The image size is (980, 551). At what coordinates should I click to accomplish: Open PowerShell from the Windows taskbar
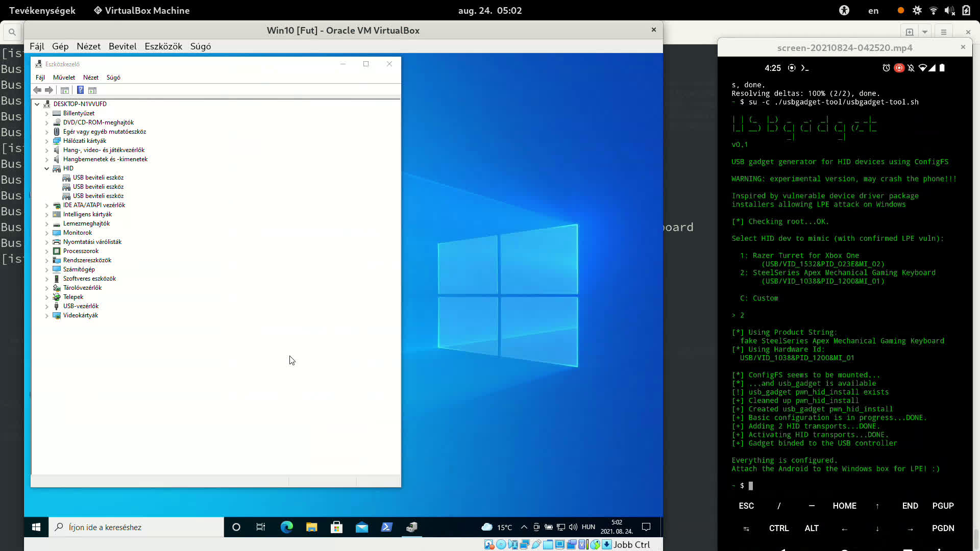point(387,527)
